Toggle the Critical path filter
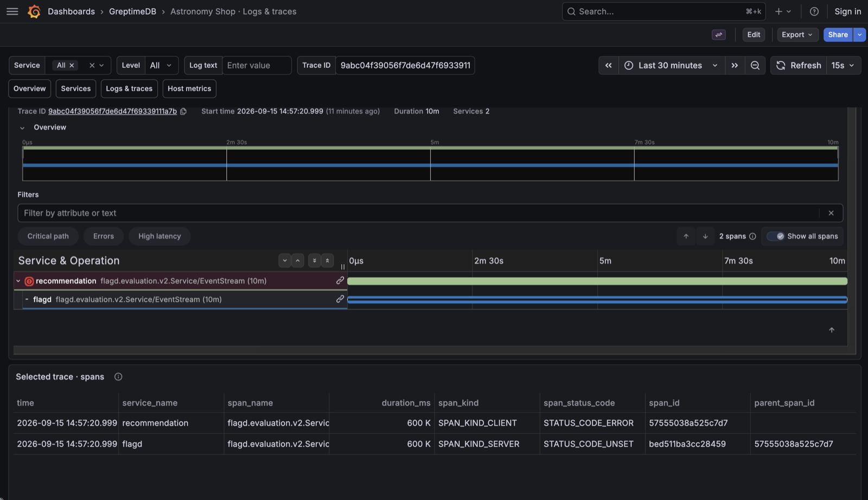This screenshot has width=868, height=500. 48,236
